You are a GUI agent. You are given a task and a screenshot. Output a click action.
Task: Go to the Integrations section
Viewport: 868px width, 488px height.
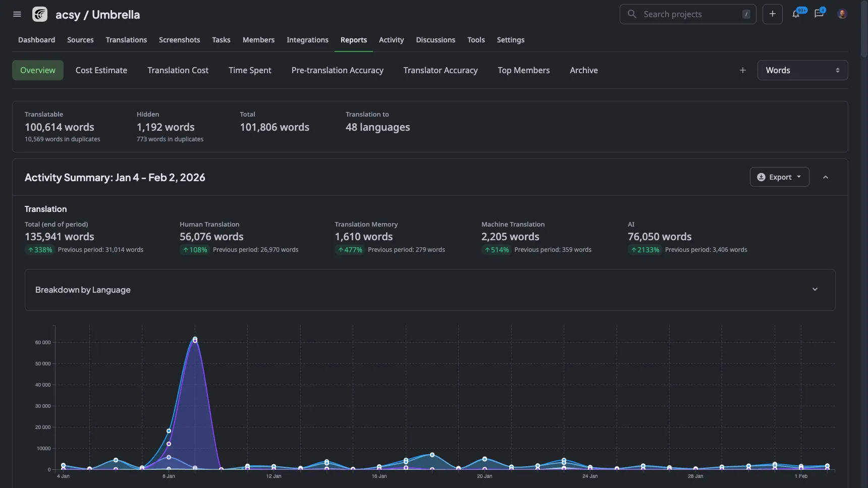307,40
